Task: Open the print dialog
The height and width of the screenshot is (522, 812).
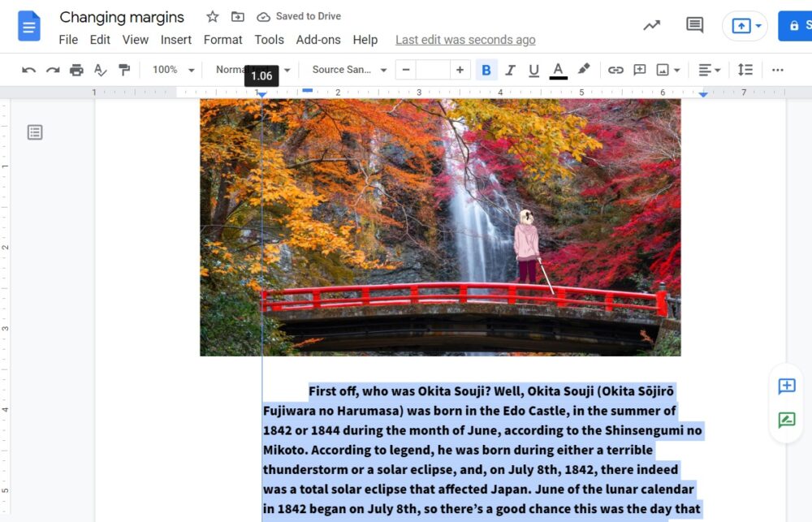Action: (76, 70)
